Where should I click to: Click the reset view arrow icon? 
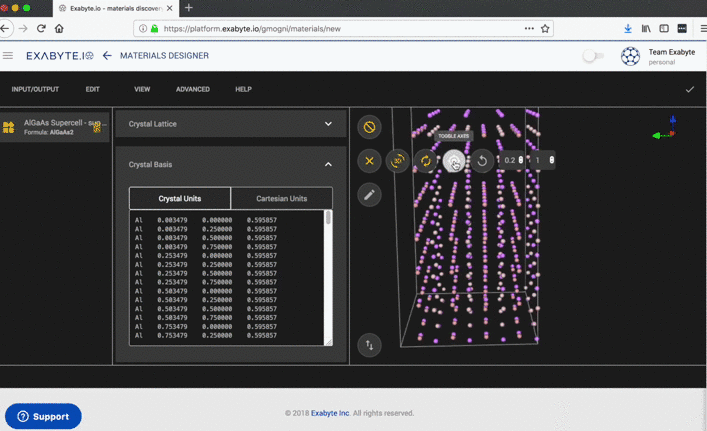point(483,161)
